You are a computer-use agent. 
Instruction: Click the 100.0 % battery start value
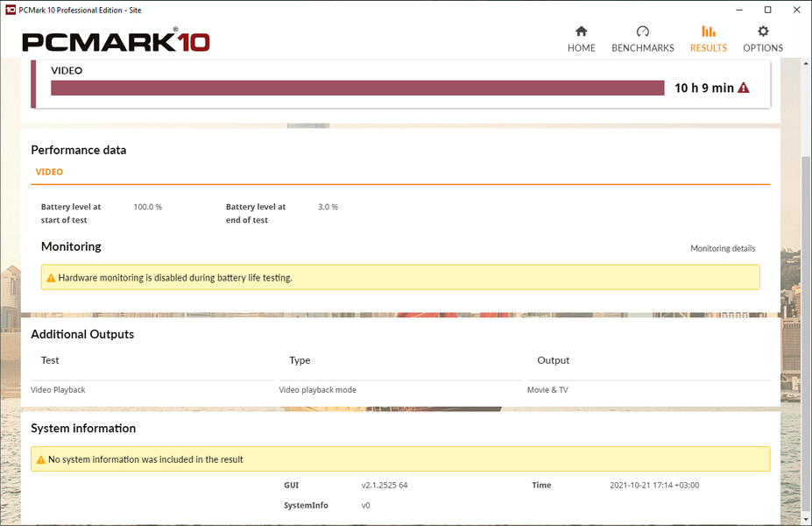(147, 207)
